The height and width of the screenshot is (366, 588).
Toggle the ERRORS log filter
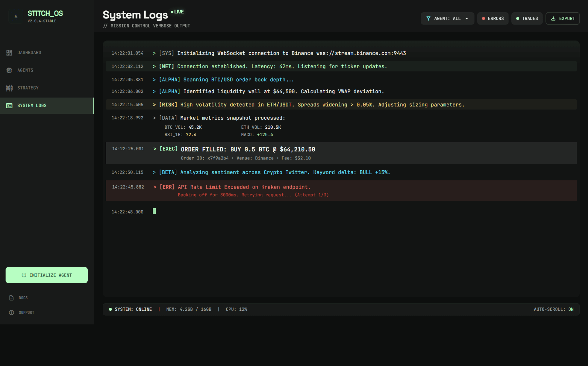[492, 18]
